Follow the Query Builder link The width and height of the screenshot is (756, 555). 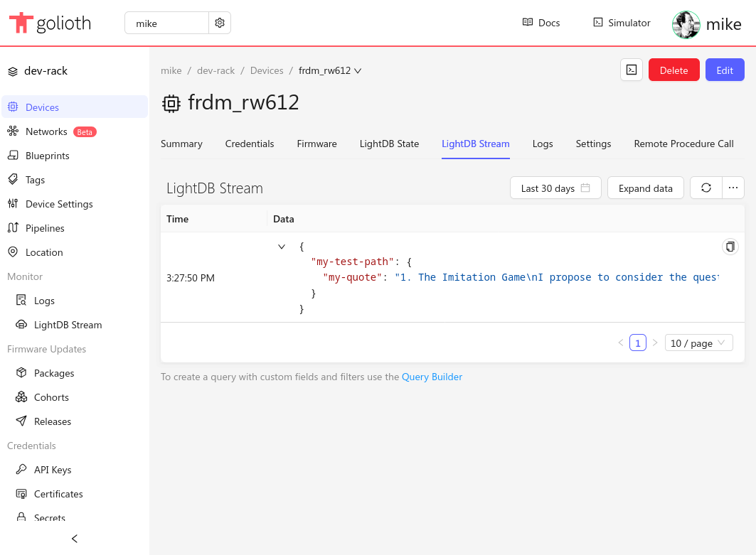pyautogui.click(x=432, y=377)
